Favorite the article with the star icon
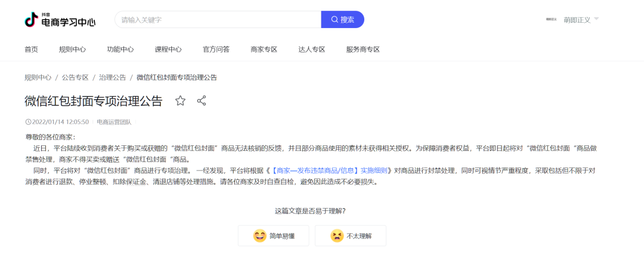The height and width of the screenshot is (258, 644). click(x=180, y=101)
